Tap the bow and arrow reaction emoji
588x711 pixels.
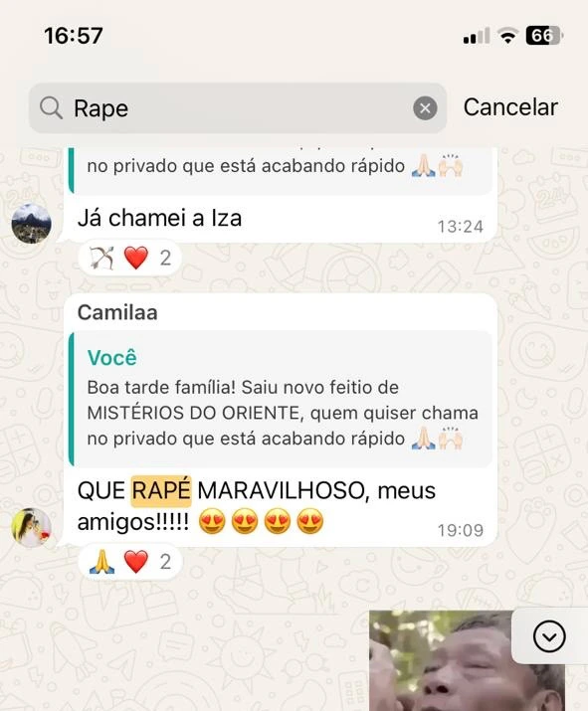pyautogui.click(x=101, y=258)
